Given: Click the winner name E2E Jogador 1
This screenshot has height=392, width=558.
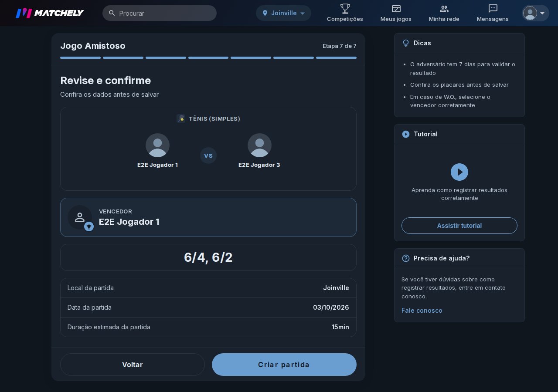Looking at the screenshot, I should [129, 222].
